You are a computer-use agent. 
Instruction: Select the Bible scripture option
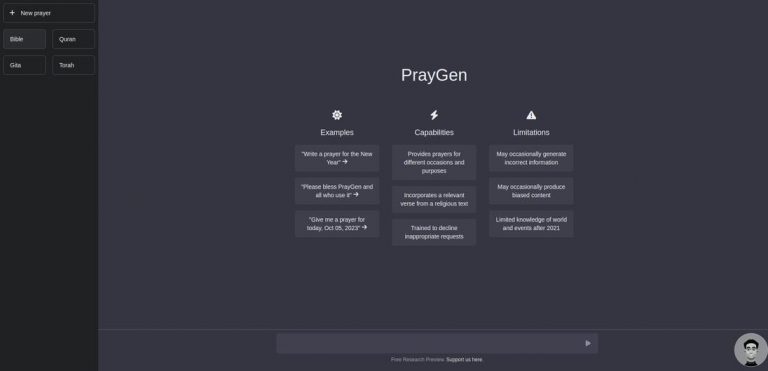(x=24, y=39)
